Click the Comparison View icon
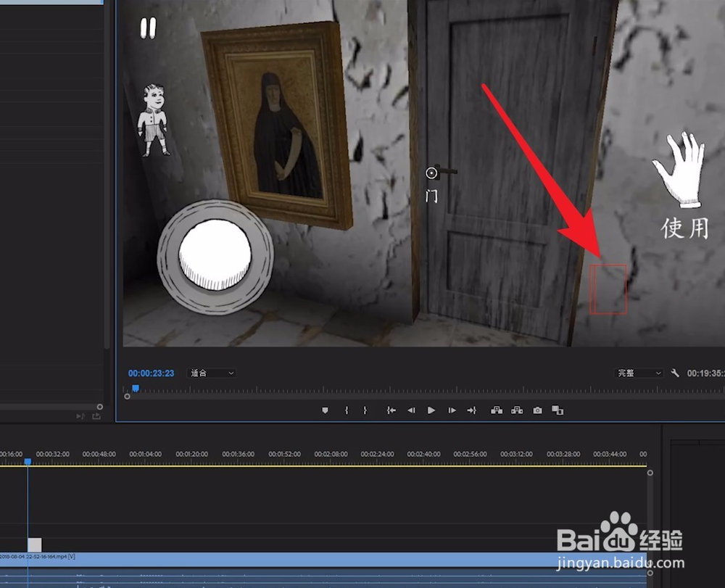 (x=558, y=410)
